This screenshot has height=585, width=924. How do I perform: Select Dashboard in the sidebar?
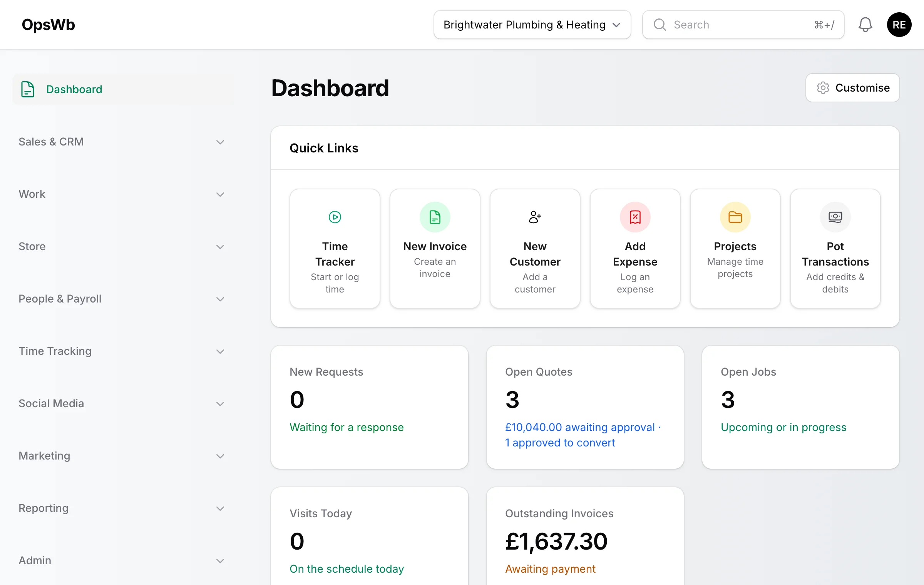coord(123,89)
